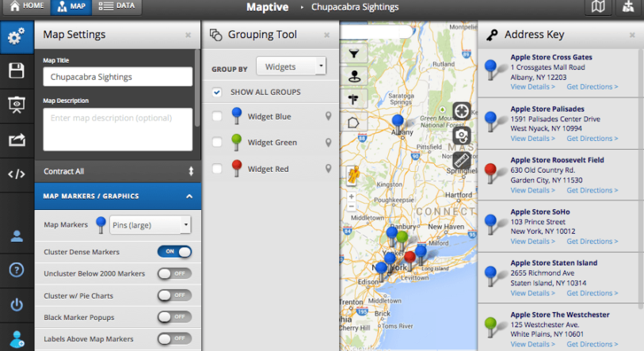The height and width of the screenshot is (351, 644).
Task: Zoom out the map with minus button
Action: [x=351, y=206]
